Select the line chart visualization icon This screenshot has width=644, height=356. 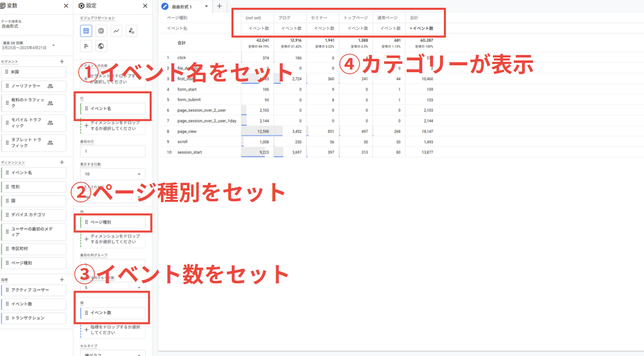coord(117,31)
